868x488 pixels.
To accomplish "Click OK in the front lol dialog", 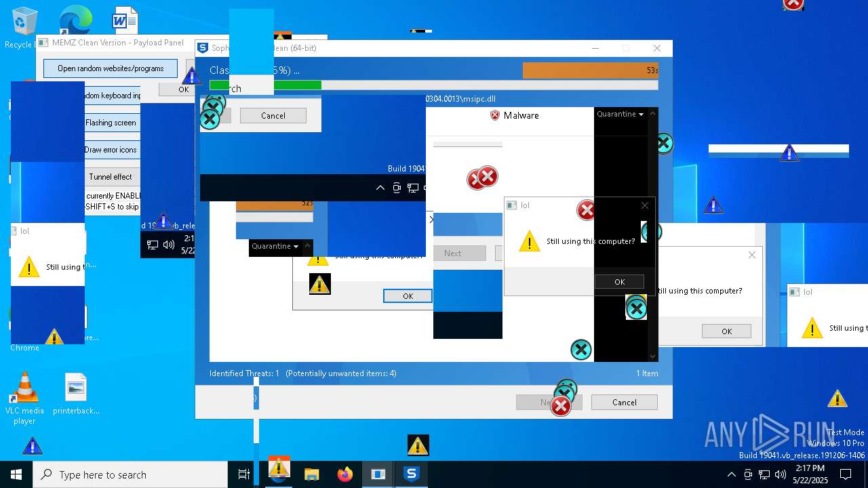I will click(619, 282).
